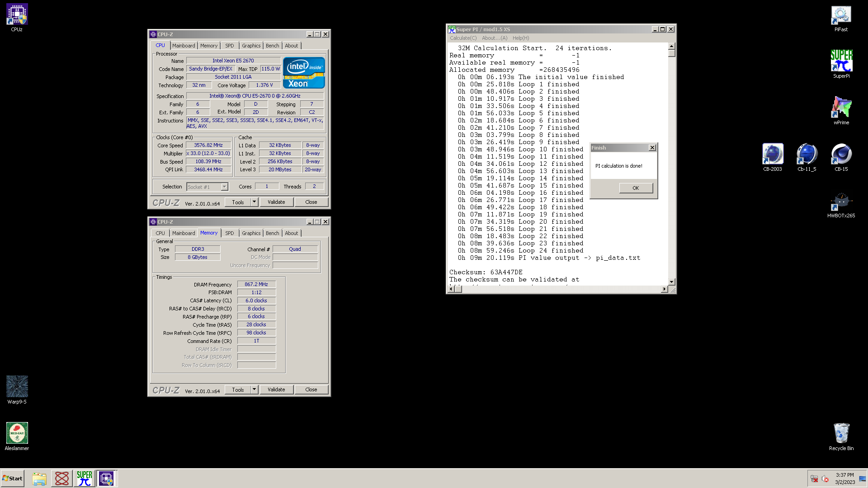Click the show desktop tray icon
The image size is (868, 488).
tap(863, 479)
